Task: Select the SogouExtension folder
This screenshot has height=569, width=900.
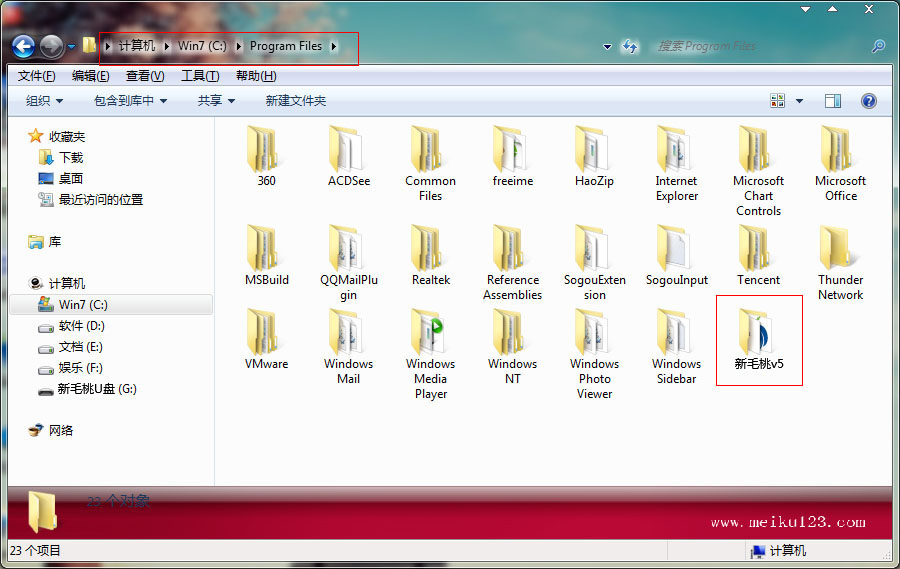Action: 595,263
